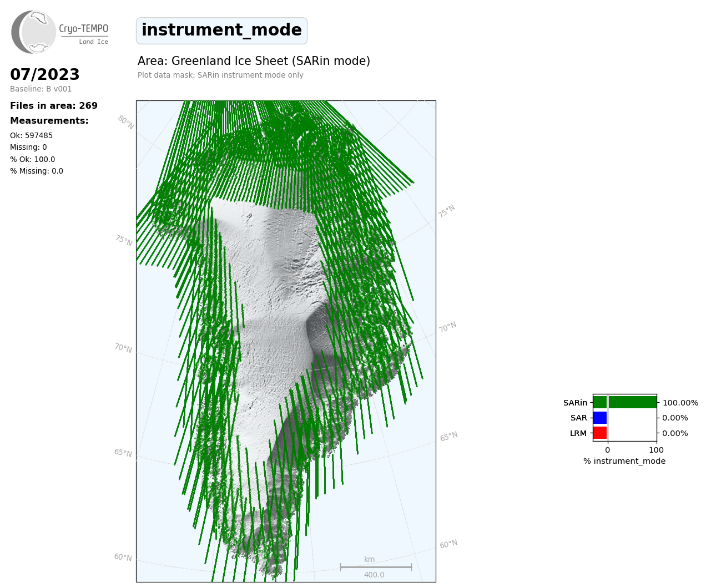
Task: Click the 400.0 km scale bar
Action: click(376, 567)
